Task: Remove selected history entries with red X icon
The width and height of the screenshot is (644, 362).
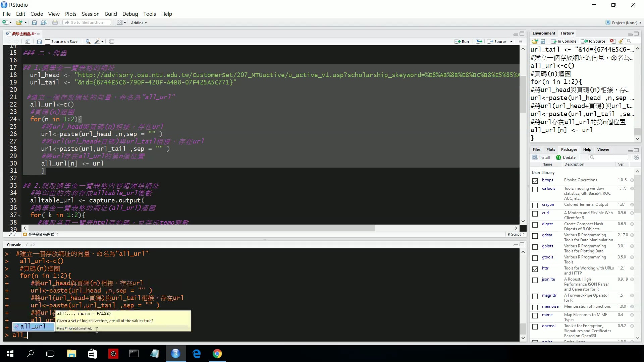Action: [x=612, y=41]
